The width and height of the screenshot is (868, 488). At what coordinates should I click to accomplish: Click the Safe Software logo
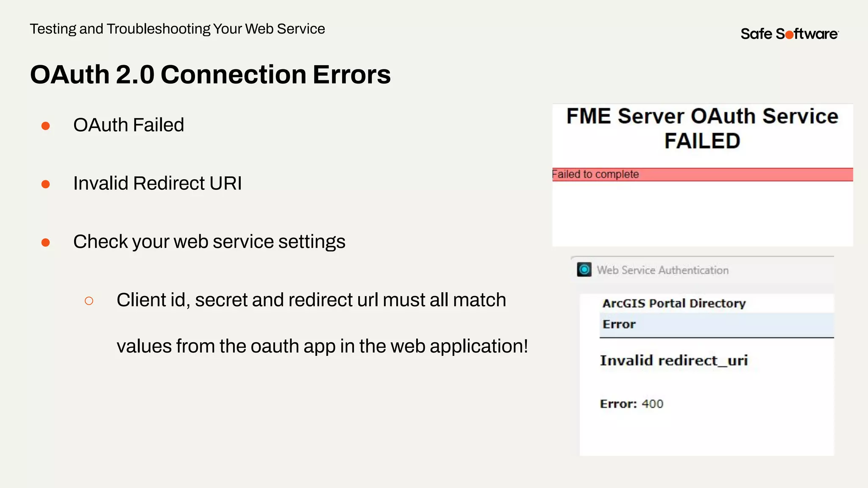[790, 34]
